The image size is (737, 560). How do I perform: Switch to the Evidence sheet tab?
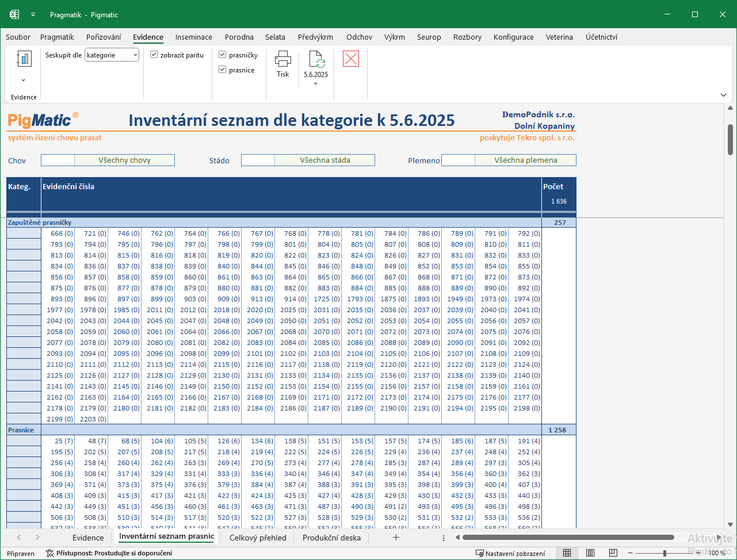88,538
